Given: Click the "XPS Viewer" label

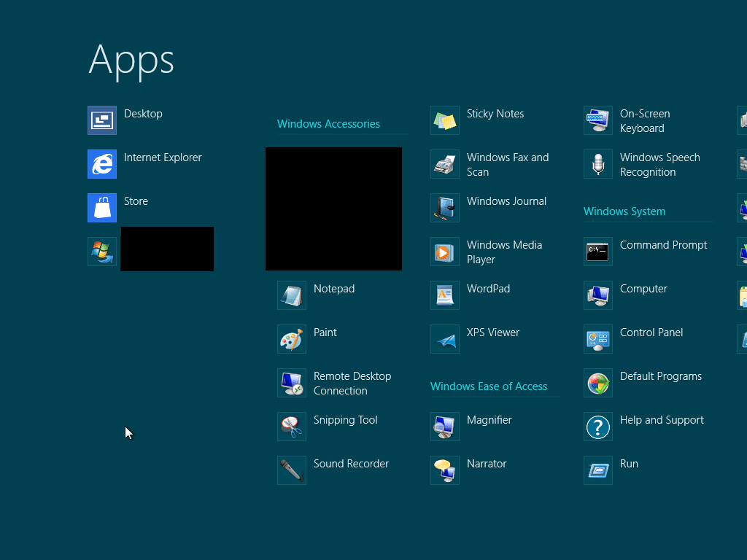Looking at the screenshot, I should click(493, 332).
